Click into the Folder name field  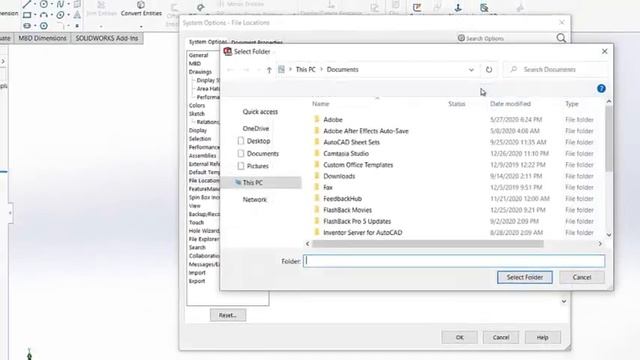pos(454,261)
